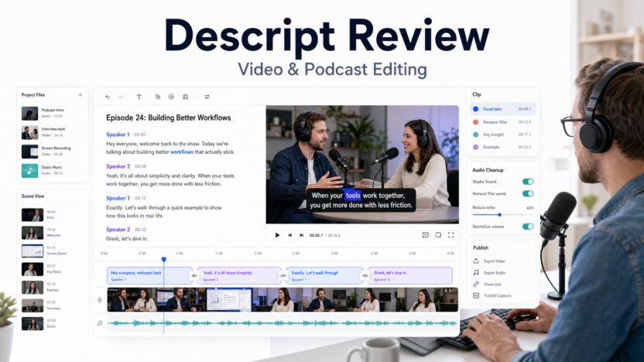Click the Speaker 2 label at 00:08
The height and width of the screenshot is (362, 644).
tap(118, 166)
